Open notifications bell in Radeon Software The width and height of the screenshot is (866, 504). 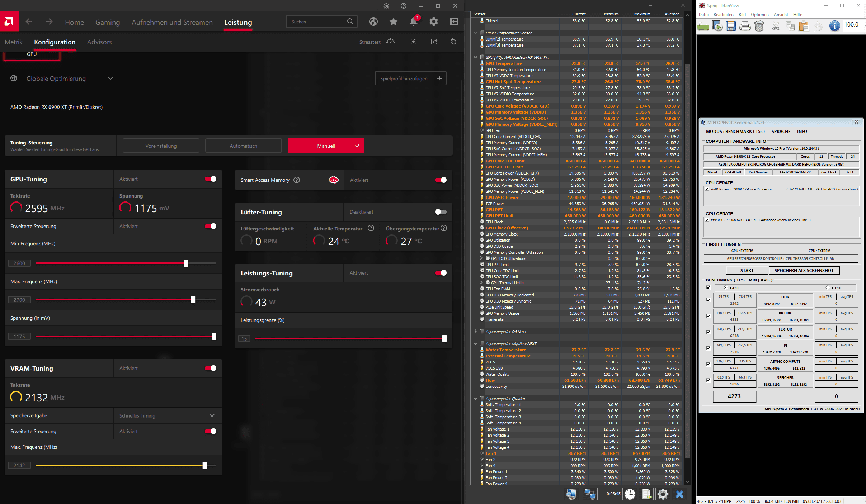click(x=414, y=22)
